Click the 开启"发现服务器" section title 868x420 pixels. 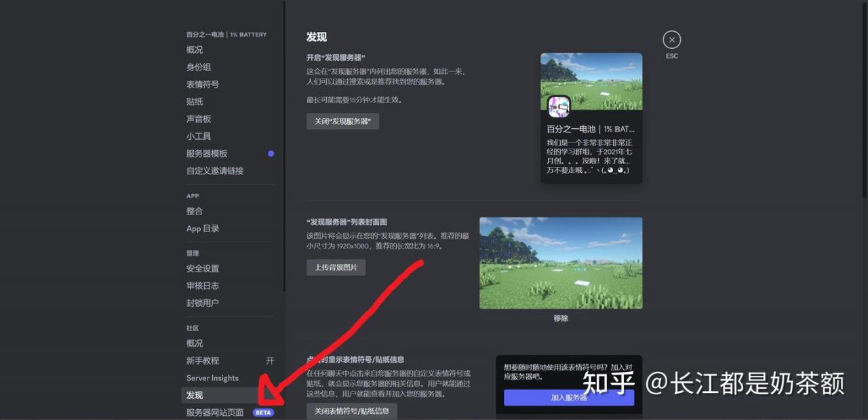coord(336,58)
